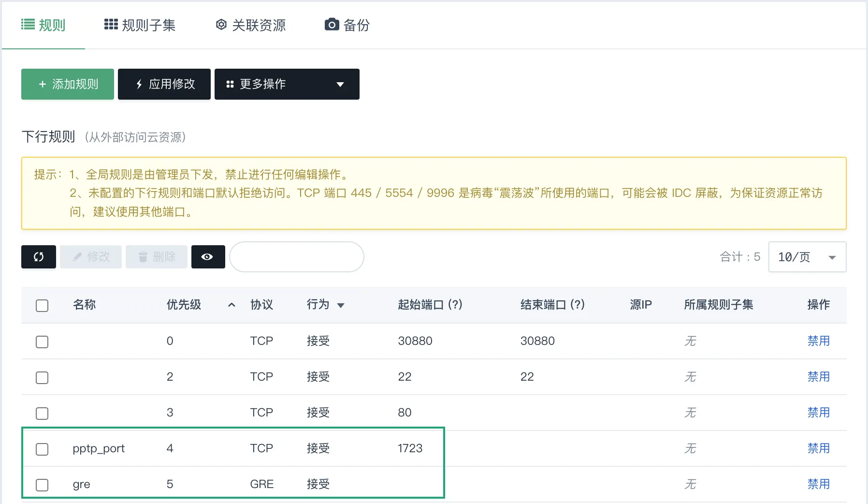868x504 pixels.
Task: Click the 优先级 sort ascending arrow
Action: [231, 305]
